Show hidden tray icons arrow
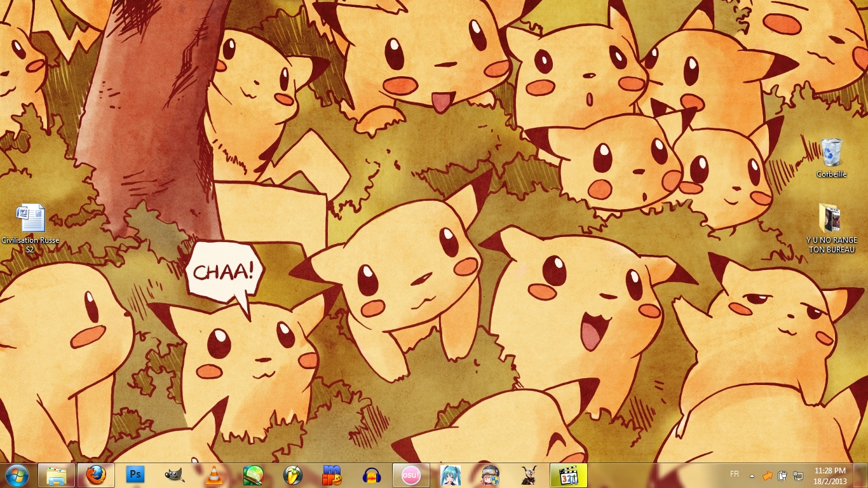Image resolution: width=868 pixels, height=488 pixels. 752,475
